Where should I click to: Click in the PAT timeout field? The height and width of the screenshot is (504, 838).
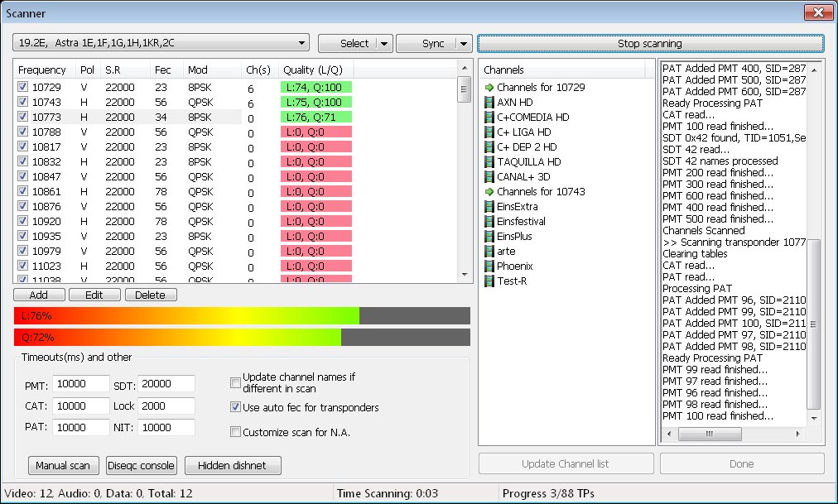pyautogui.click(x=80, y=427)
